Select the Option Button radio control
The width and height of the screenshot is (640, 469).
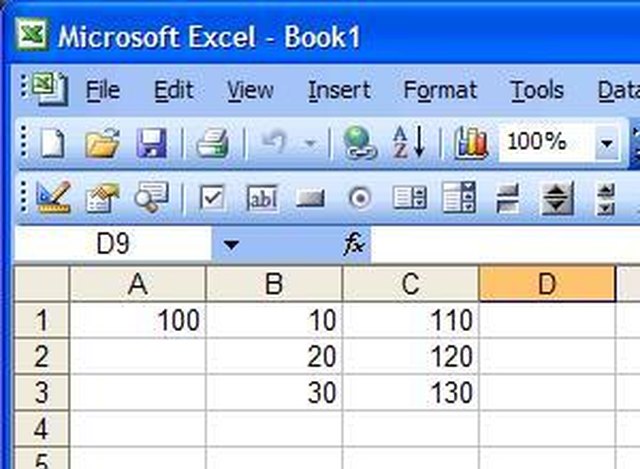360,198
